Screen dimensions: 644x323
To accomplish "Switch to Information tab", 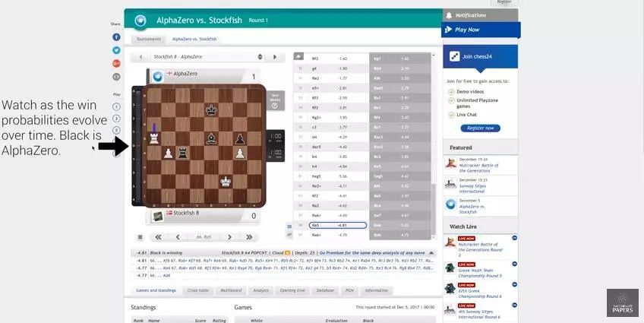I will pyautogui.click(x=377, y=290).
